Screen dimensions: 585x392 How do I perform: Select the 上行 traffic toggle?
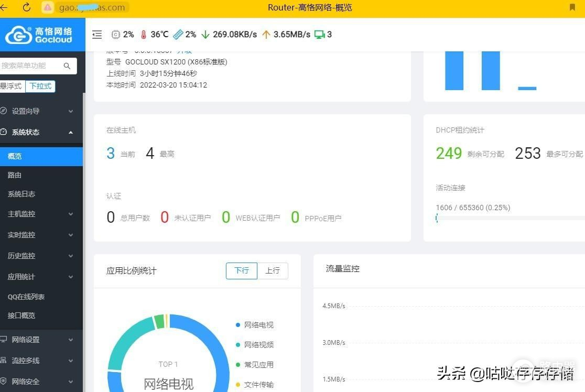pos(273,270)
